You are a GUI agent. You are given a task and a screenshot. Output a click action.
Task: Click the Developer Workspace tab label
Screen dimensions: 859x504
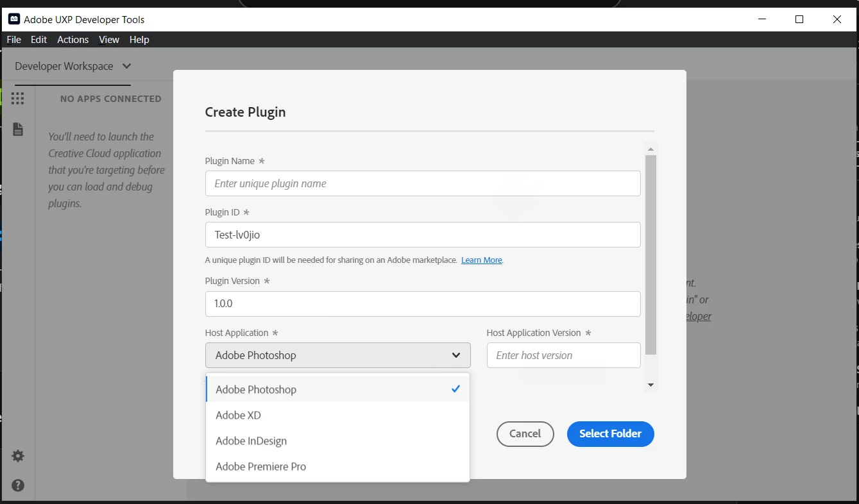pyautogui.click(x=64, y=66)
